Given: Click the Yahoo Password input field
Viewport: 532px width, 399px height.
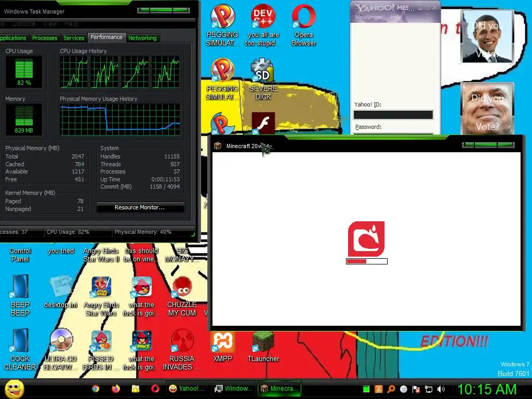Looking at the screenshot, I should pos(393,134).
